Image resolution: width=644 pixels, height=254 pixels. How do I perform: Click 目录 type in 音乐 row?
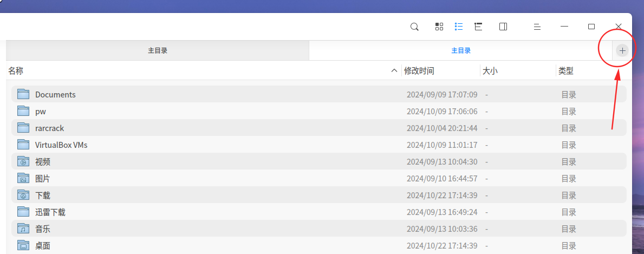pyautogui.click(x=569, y=229)
